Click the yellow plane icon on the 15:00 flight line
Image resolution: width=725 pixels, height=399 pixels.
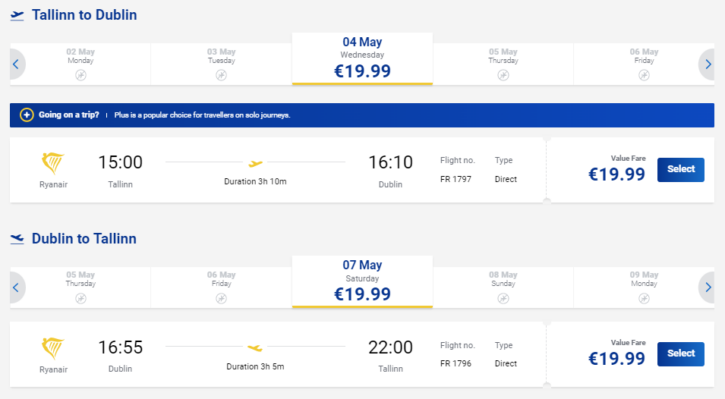pos(255,163)
